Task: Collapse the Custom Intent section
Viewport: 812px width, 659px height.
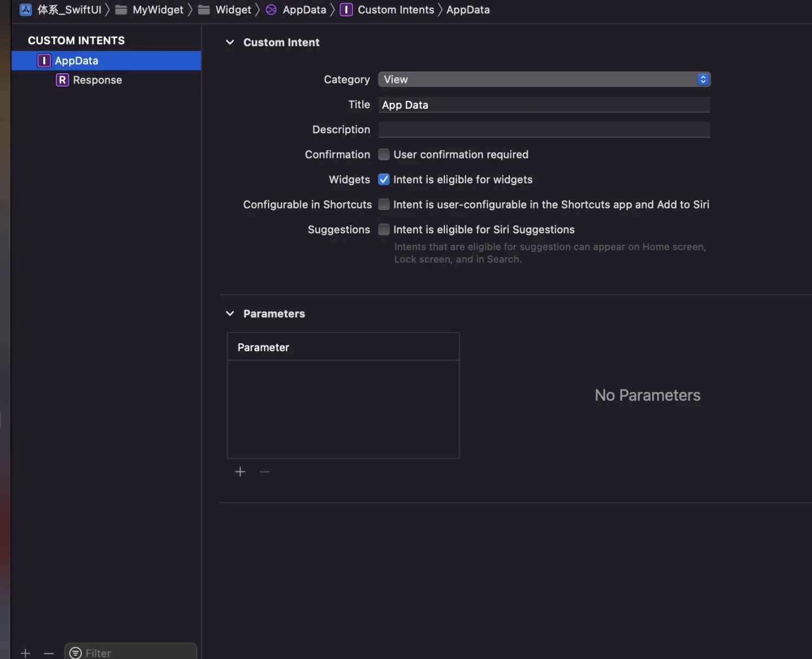Action: click(230, 42)
